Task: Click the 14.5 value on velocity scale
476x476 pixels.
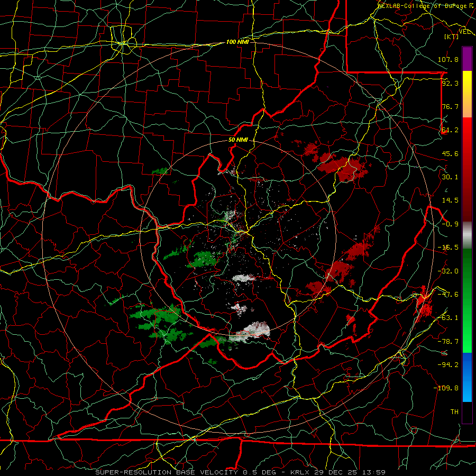Action: tap(450, 200)
